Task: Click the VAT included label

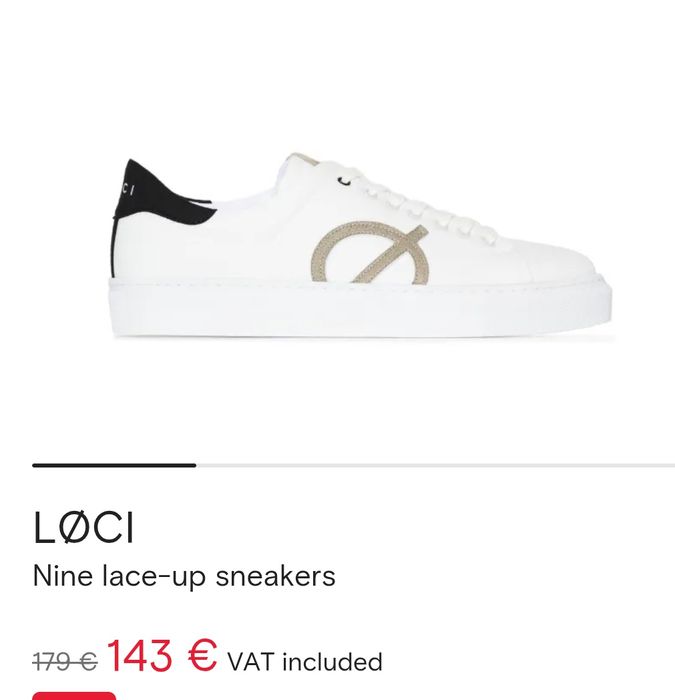Action: (305, 662)
